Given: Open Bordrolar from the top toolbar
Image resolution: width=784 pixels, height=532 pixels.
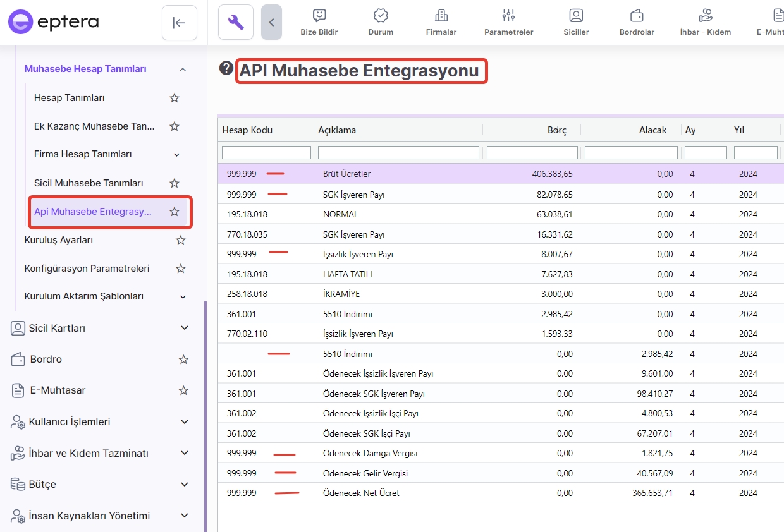Looking at the screenshot, I should point(637,22).
